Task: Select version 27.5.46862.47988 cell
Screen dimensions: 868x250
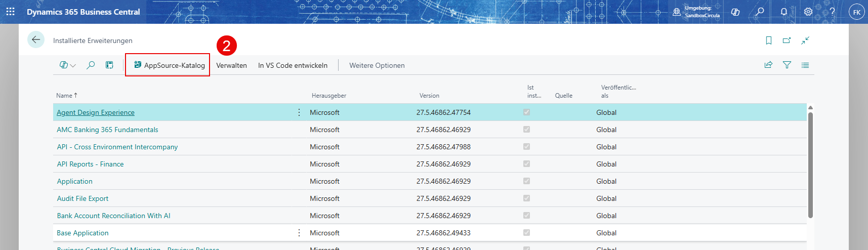Action: [x=443, y=147]
